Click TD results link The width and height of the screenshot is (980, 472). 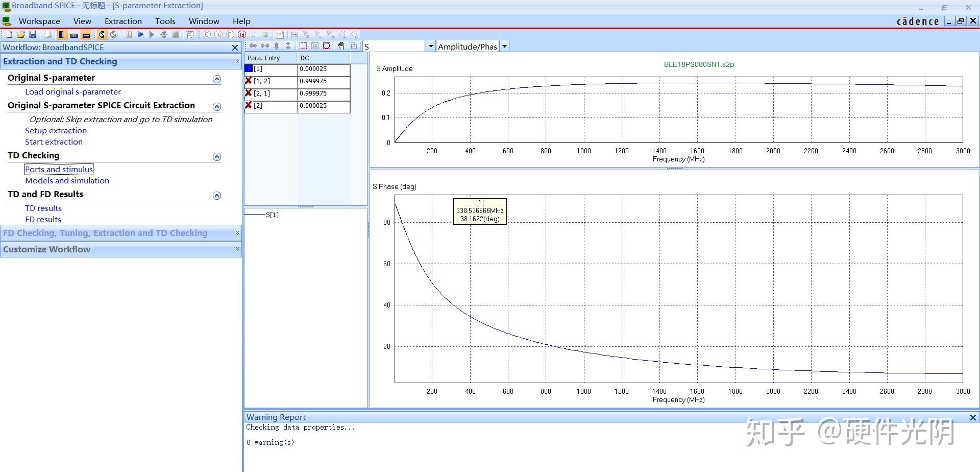43,208
